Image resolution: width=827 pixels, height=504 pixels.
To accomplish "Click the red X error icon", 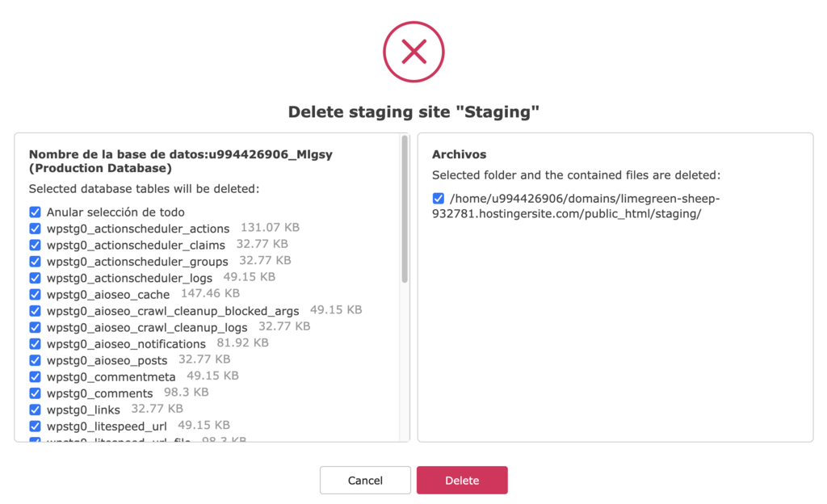I will (413, 52).
